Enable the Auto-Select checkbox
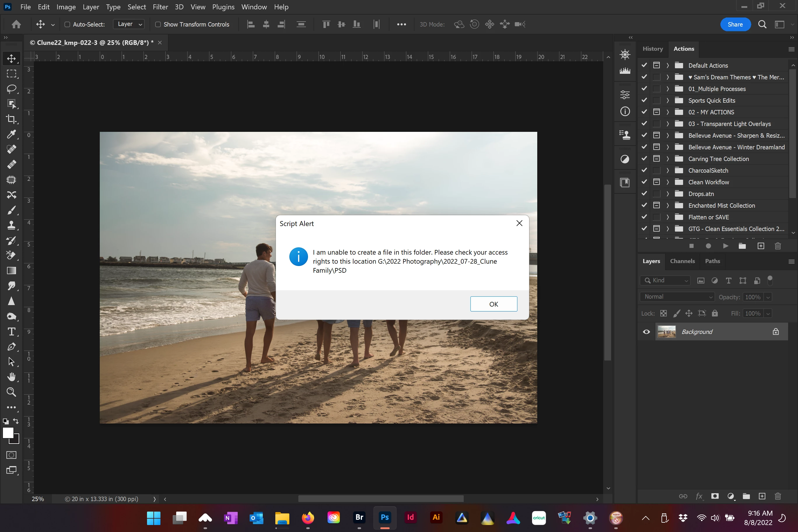This screenshot has height=532, width=798. pos(67,24)
